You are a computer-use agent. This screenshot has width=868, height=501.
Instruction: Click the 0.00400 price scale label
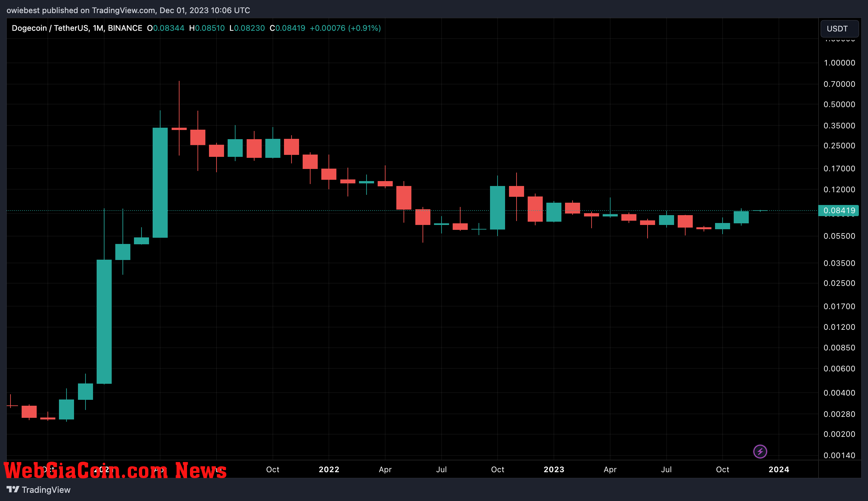839,393
